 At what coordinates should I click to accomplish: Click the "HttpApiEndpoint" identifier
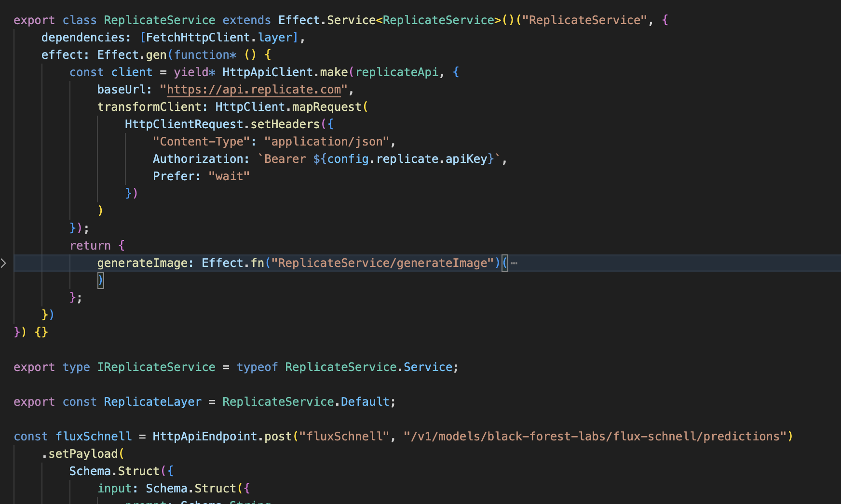coord(205,437)
